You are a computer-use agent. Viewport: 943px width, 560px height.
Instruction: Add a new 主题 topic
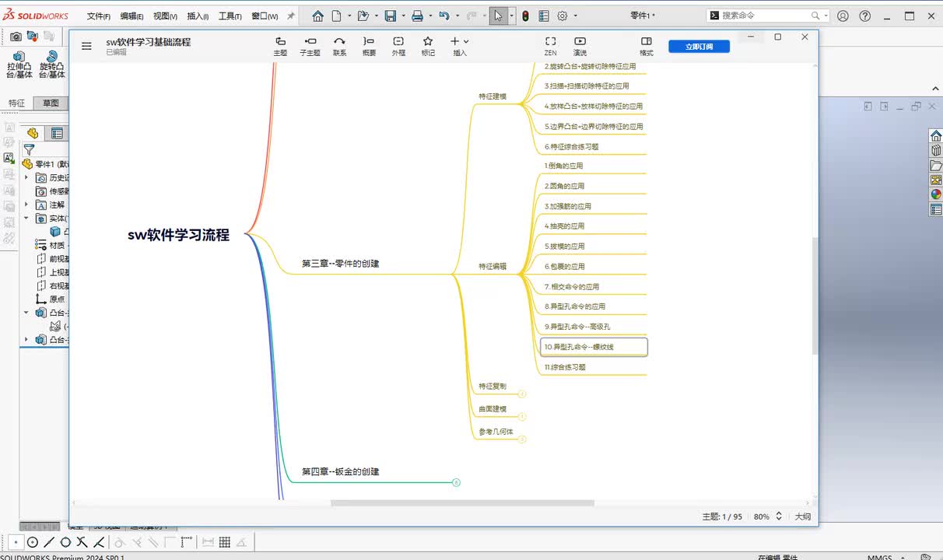point(280,46)
